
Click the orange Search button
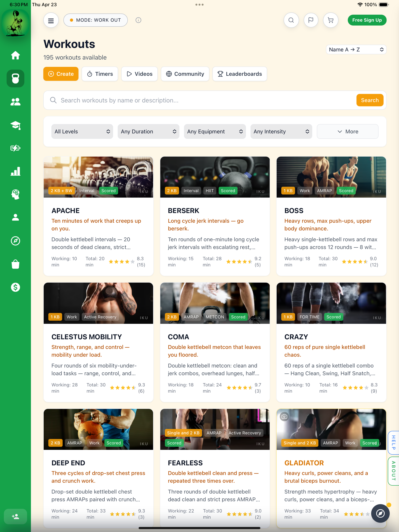point(370,100)
